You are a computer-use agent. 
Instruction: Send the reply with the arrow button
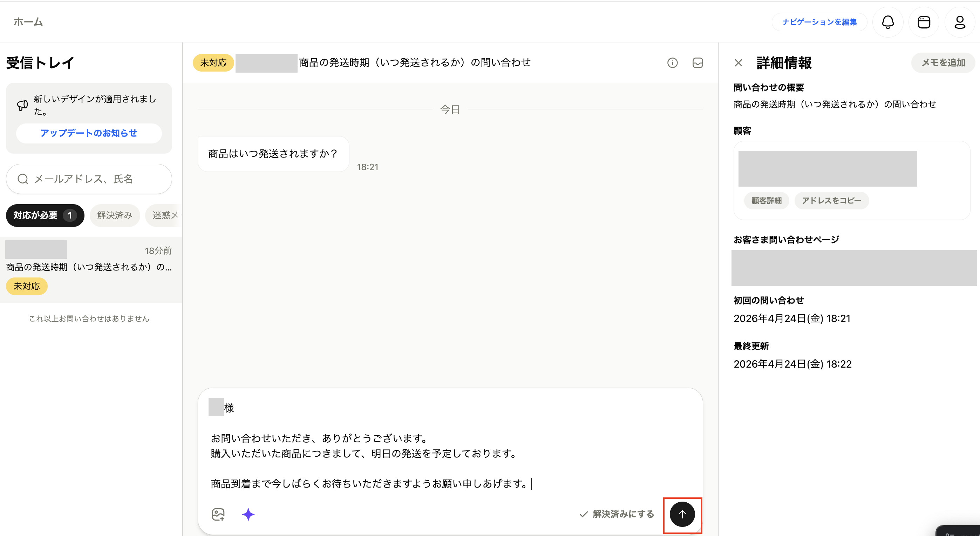click(x=682, y=514)
